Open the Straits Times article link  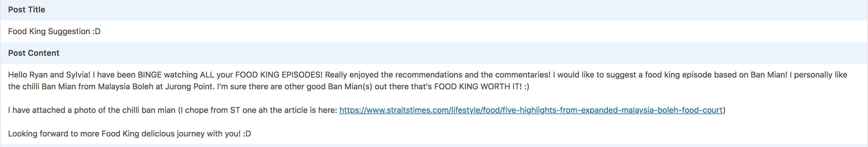531,110
